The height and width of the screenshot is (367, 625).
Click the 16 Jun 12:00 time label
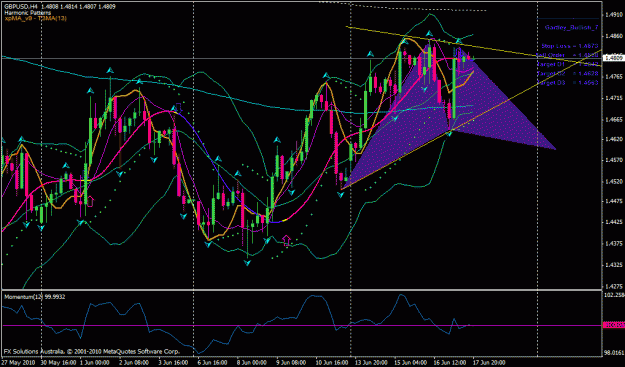point(450,363)
